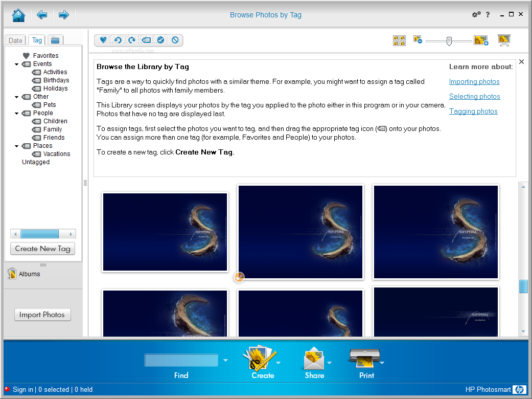The height and width of the screenshot is (399, 532).
Task: Click the tag tree horizontal scrollbar thumb
Action: pyautogui.click(x=40, y=234)
